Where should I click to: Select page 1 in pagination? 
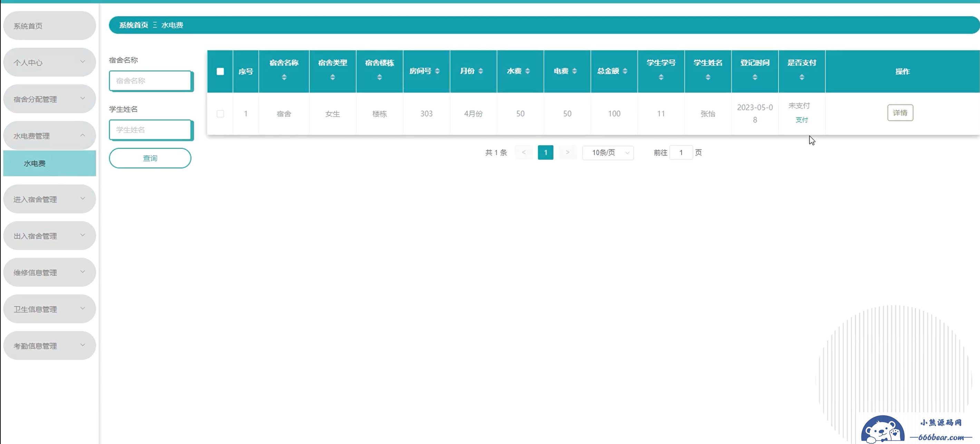click(545, 152)
